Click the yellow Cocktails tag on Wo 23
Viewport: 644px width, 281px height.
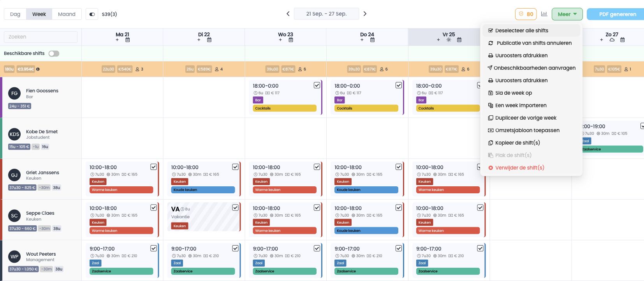(285, 108)
